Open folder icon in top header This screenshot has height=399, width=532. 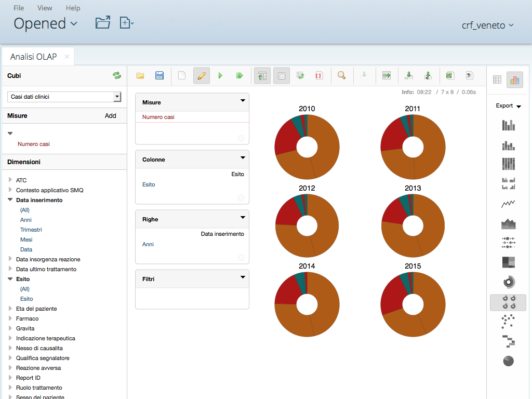coord(103,23)
